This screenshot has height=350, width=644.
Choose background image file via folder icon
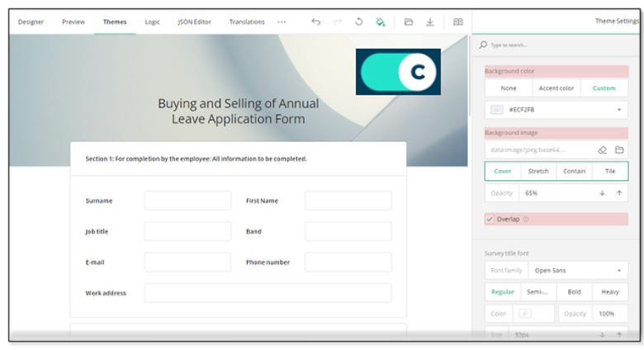coord(619,150)
